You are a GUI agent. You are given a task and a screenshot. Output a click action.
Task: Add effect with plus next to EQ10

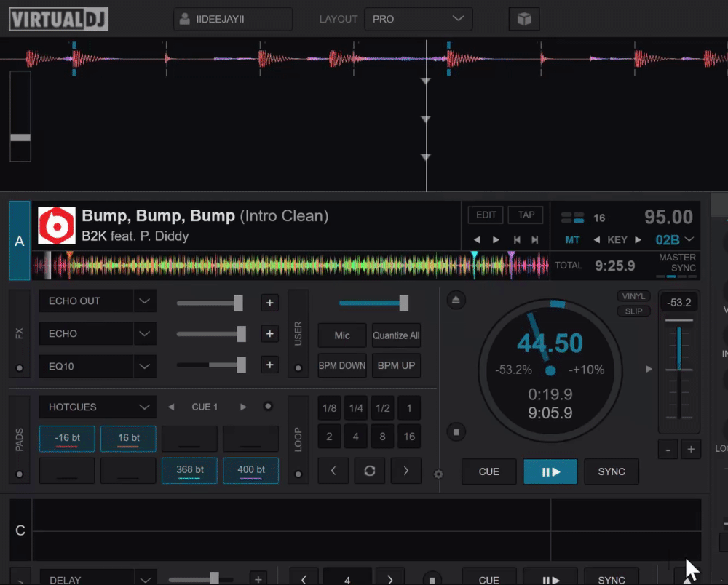click(x=270, y=365)
